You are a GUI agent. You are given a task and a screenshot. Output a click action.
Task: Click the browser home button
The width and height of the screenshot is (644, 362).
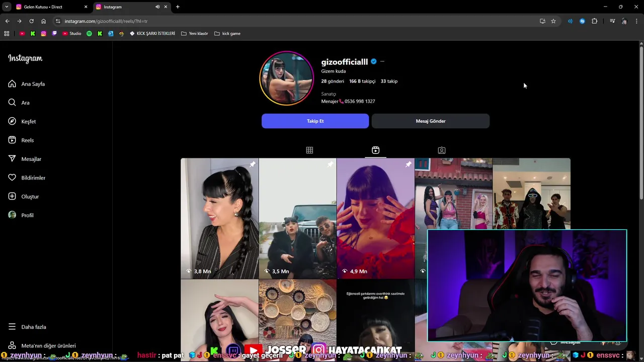(43, 21)
